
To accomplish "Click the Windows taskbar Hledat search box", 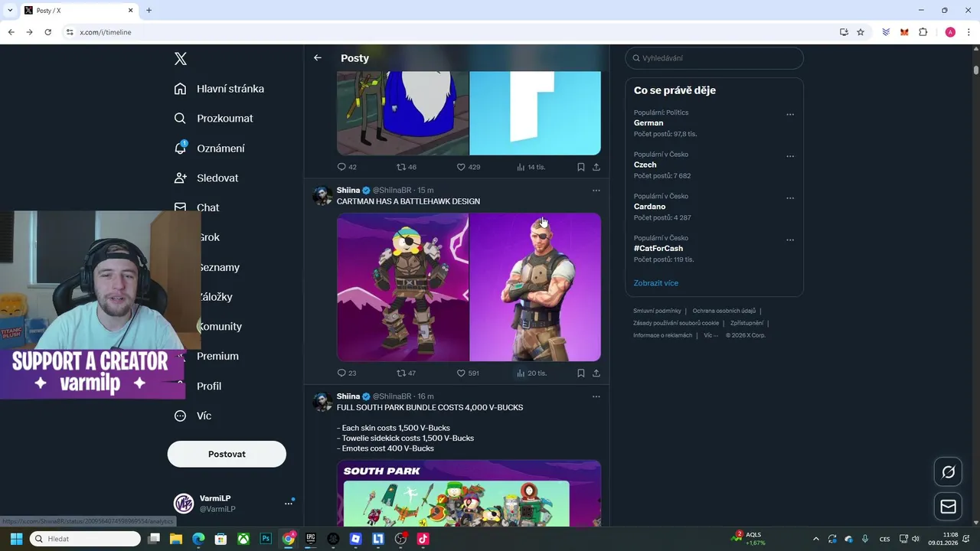I will pyautogui.click(x=85, y=539).
